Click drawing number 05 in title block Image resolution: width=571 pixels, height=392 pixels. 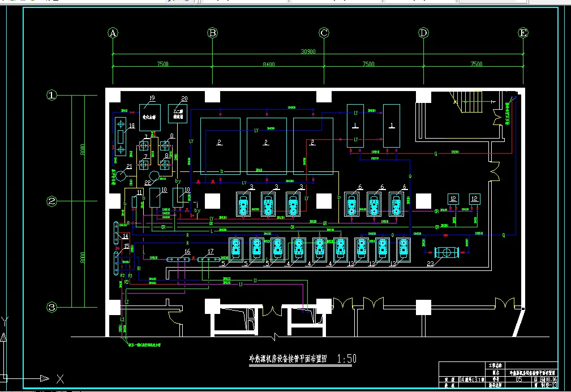[519, 379]
